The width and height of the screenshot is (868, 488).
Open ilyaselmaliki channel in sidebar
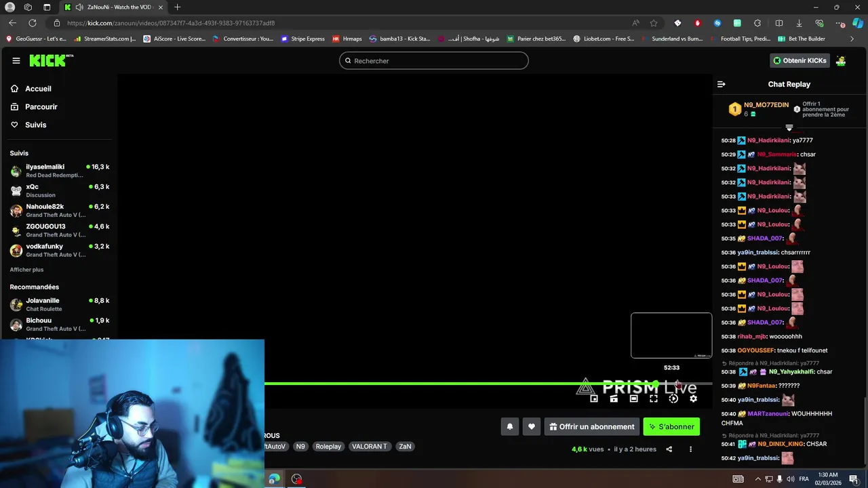point(60,170)
